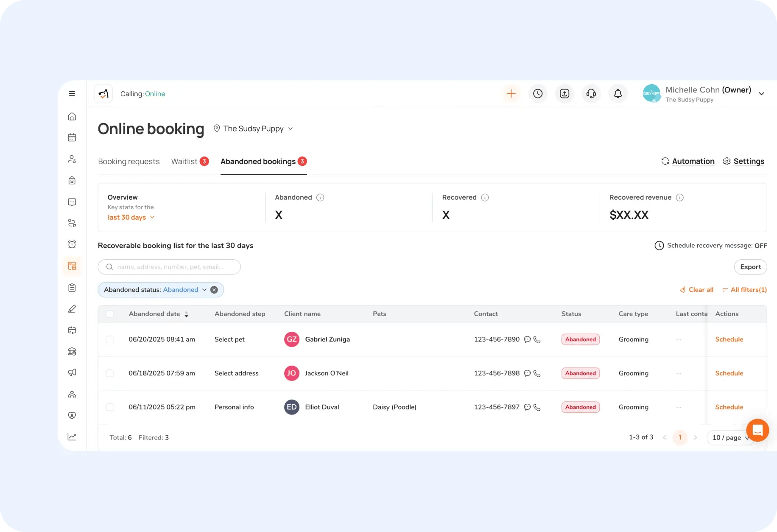This screenshot has height=532, width=777.
Task: Click client name Gabriel Zuniga
Action: [x=327, y=339]
